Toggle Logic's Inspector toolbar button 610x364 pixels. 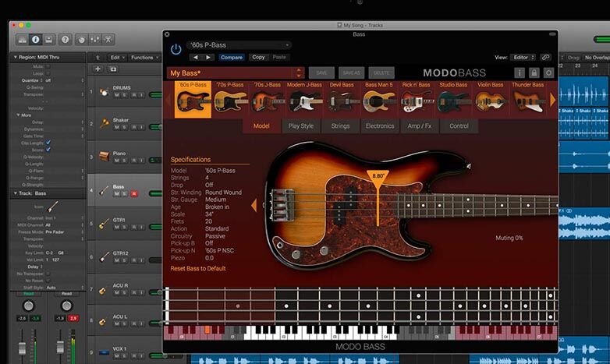click(35, 39)
